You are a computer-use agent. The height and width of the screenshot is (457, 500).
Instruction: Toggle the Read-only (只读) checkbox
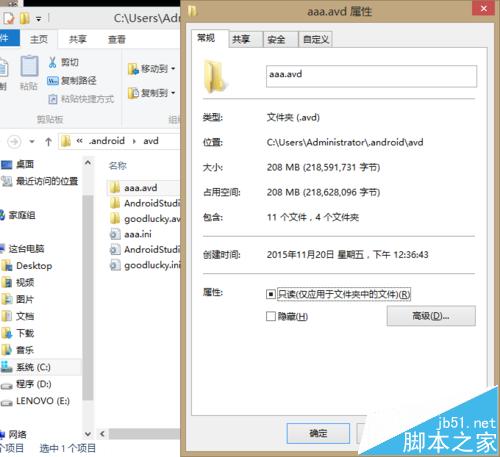271,294
